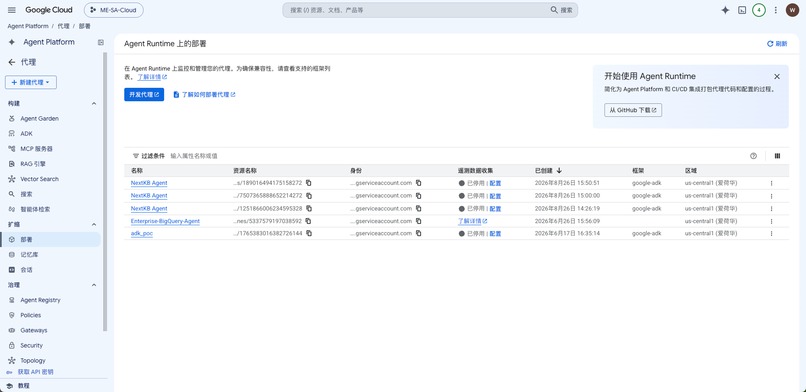Open the column display options icon
Image resolution: width=806 pixels, height=392 pixels.
777,156
